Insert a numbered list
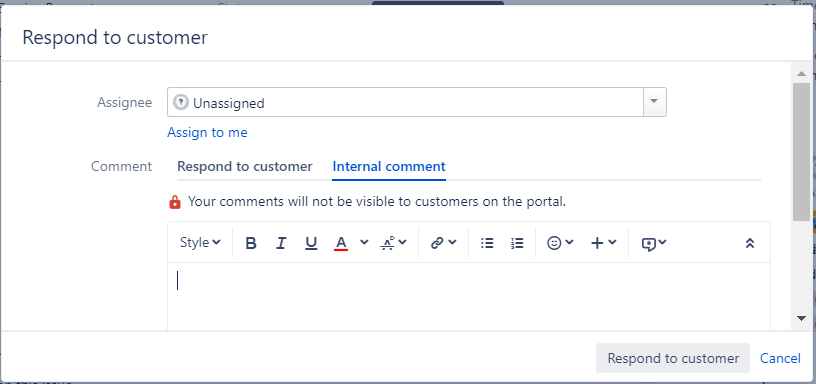The height and width of the screenshot is (384, 816). point(517,243)
